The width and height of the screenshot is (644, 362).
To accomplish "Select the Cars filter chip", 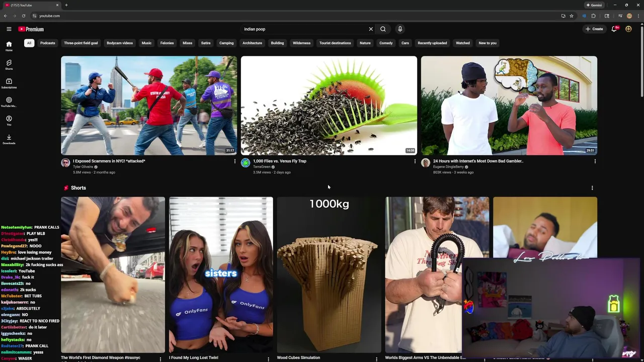I will coord(405,43).
